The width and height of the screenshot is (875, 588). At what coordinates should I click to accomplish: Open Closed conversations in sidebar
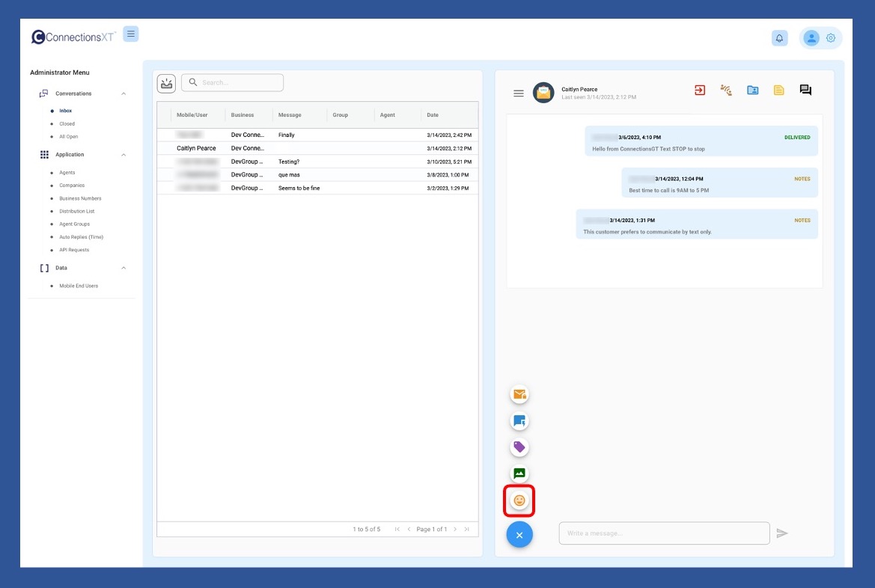[67, 124]
